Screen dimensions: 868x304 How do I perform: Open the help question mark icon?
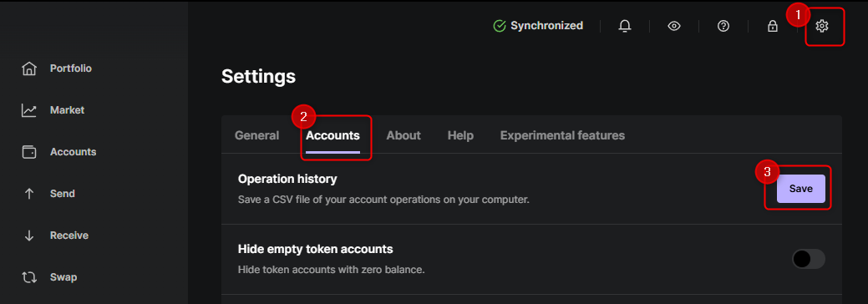723,26
